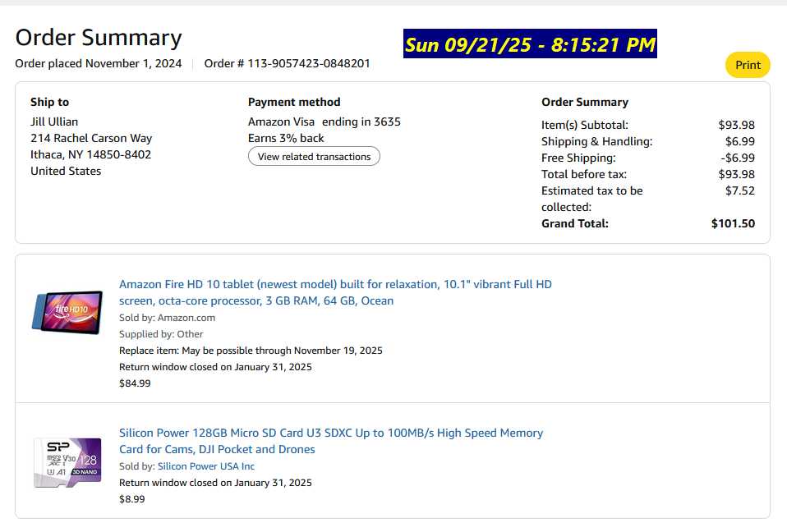This screenshot has width=787, height=532.
Task: Open the Silicon Power 128GB Micro SD link
Action: (x=331, y=441)
